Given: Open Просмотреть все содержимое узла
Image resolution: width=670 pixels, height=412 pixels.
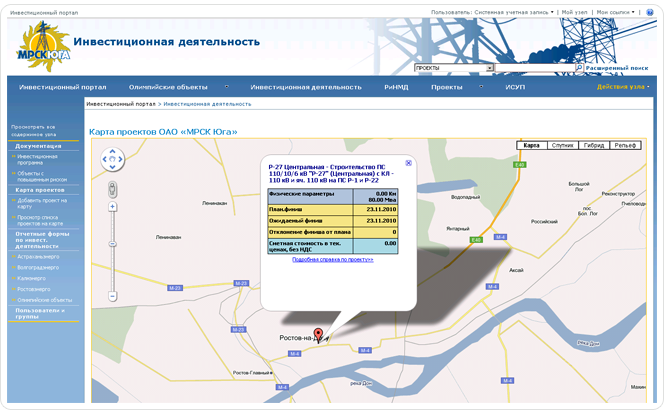Looking at the screenshot, I should pos(33,131).
